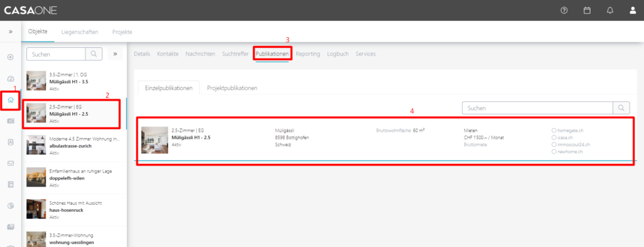Focus the object list Suchen field

pyautogui.click(x=56, y=54)
